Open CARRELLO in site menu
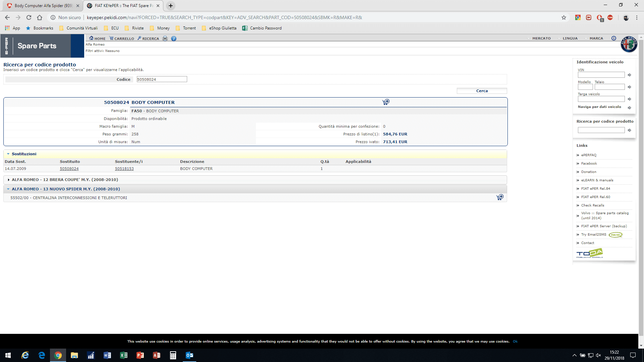 121,39
